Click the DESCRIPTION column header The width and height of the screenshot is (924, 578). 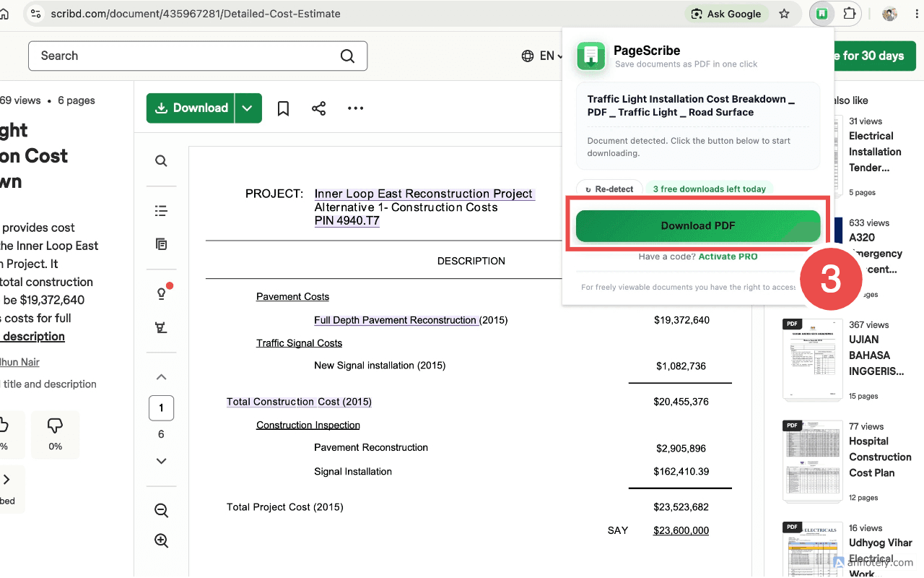pyautogui.click(x=471, y=261)
